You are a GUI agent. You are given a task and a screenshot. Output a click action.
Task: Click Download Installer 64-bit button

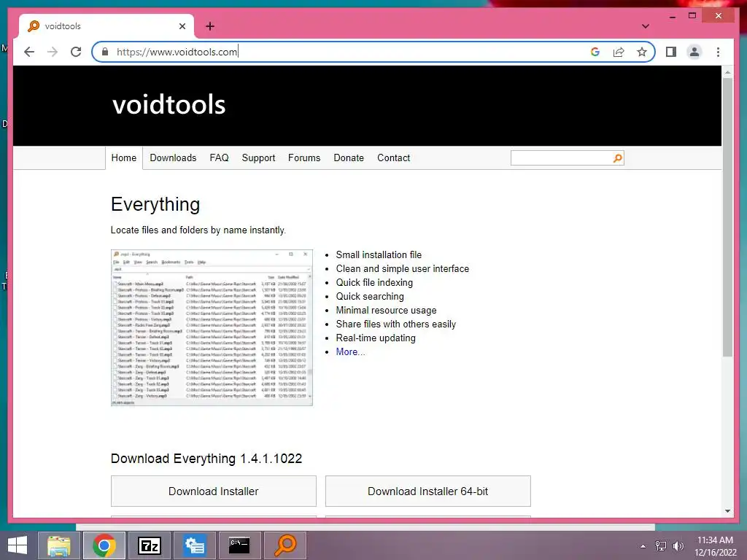point(427,491)
